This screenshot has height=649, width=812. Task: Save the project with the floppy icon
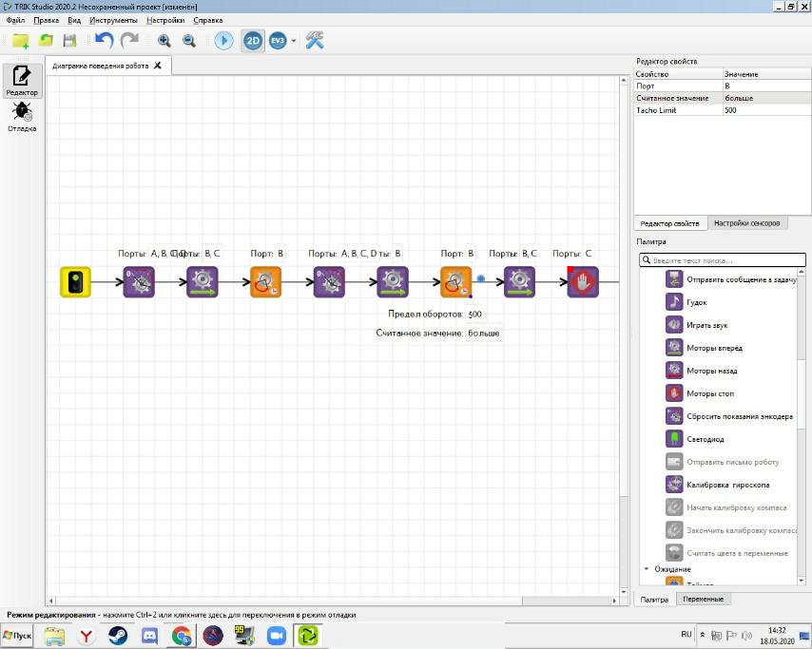[69, 40]
